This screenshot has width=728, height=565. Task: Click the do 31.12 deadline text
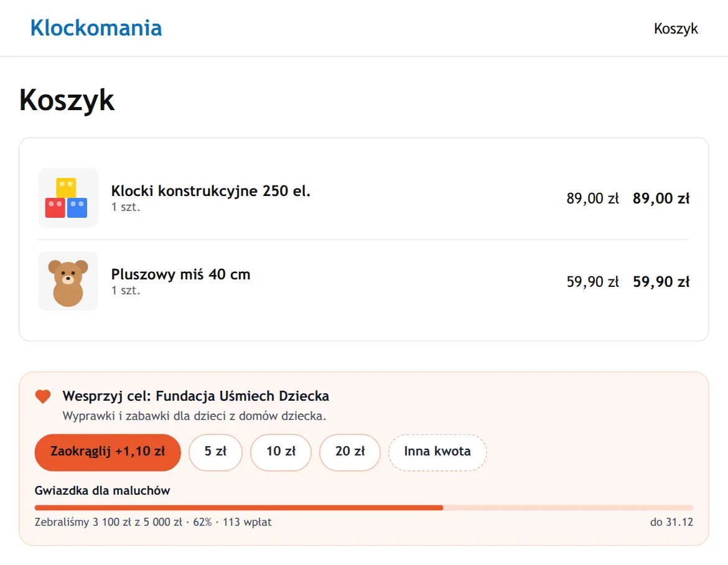[x=671, y=522]
